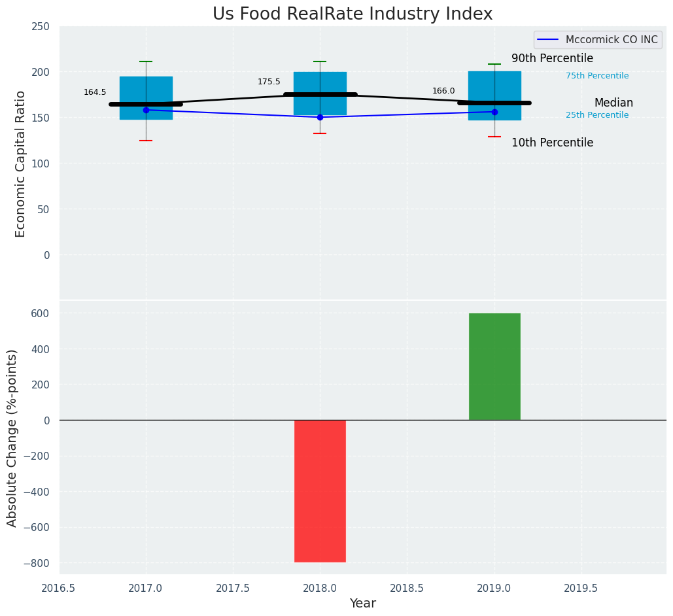
Task: Click the 75th Percentile annotation text
Action: point(596,76)
